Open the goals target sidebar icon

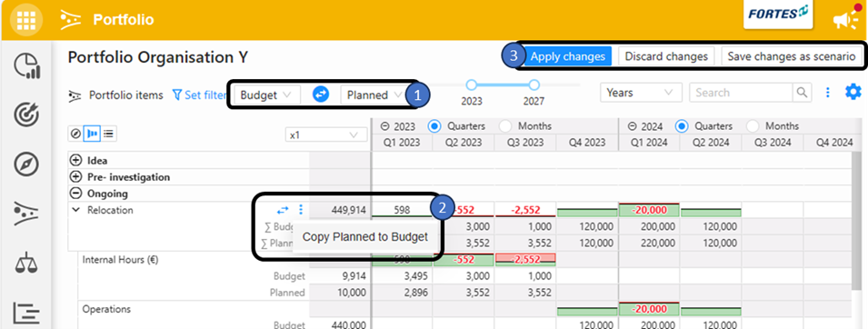pyautogui.click(x=26, y=115)
